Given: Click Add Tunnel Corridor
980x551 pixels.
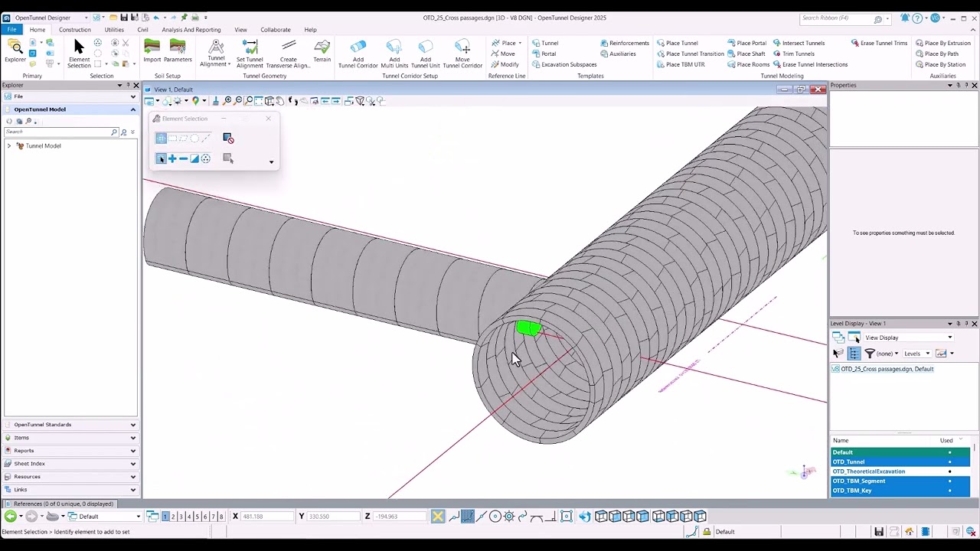Looking at the screenshot, I should tap(358, 53).
